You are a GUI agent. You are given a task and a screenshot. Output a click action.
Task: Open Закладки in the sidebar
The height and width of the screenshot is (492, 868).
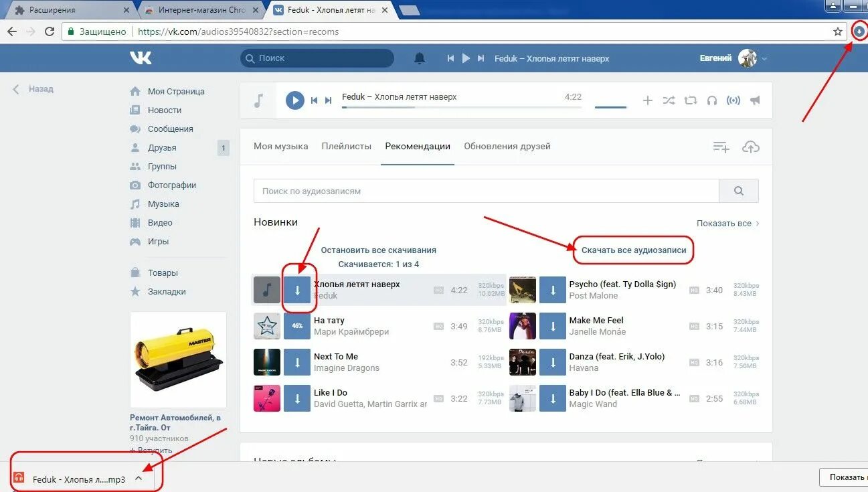[167, 292]
